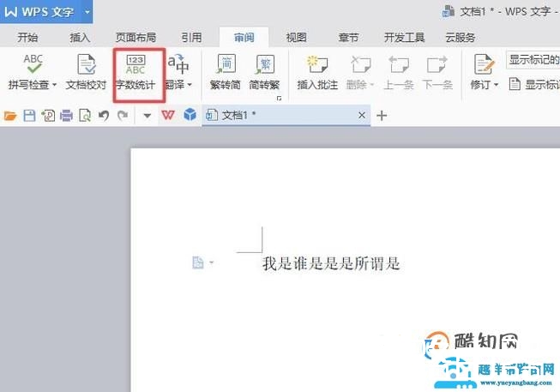This screenshot has width=560, height=392.
Task: Open the 云服务 tab
Action: click(460, 37)
